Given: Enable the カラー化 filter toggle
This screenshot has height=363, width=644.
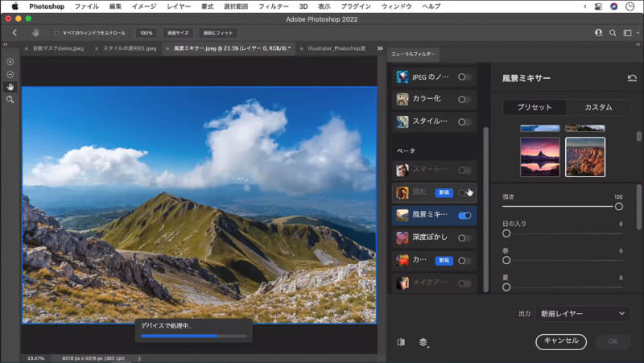Looking at the screenshot, I should point(464,100).
